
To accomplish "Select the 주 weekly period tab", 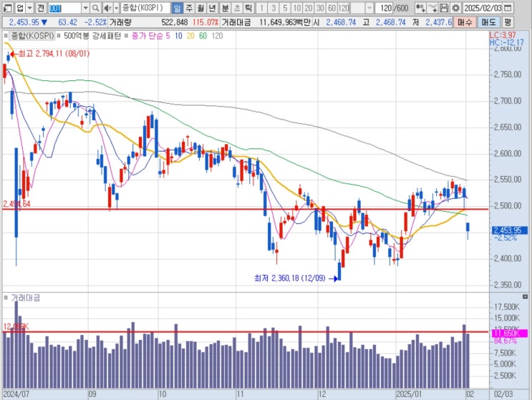I will (x=189, y=7).
